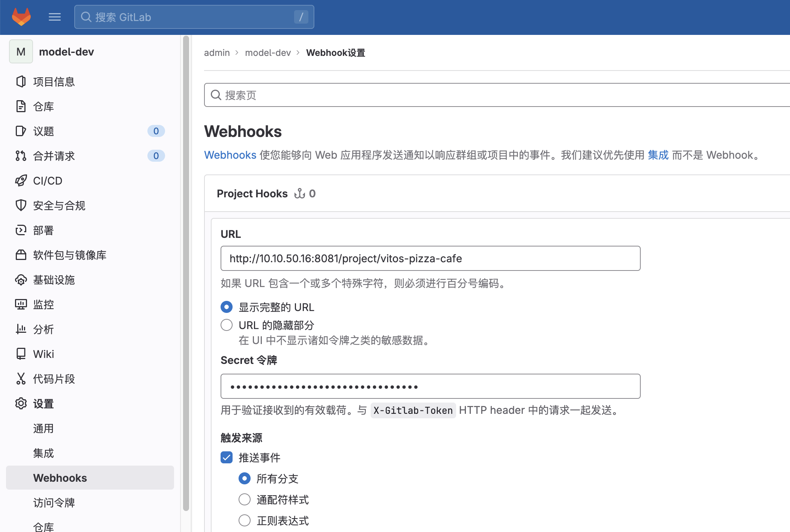790x532 pixels.
Task: Open the hamburger menu icon
Action: click(55, 17)
